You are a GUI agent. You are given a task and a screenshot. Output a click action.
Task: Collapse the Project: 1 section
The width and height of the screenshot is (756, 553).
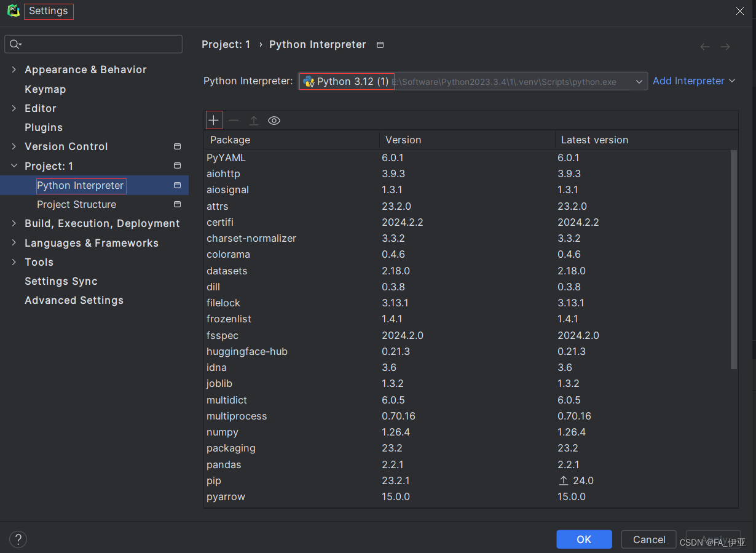click(x=14, y=166)
